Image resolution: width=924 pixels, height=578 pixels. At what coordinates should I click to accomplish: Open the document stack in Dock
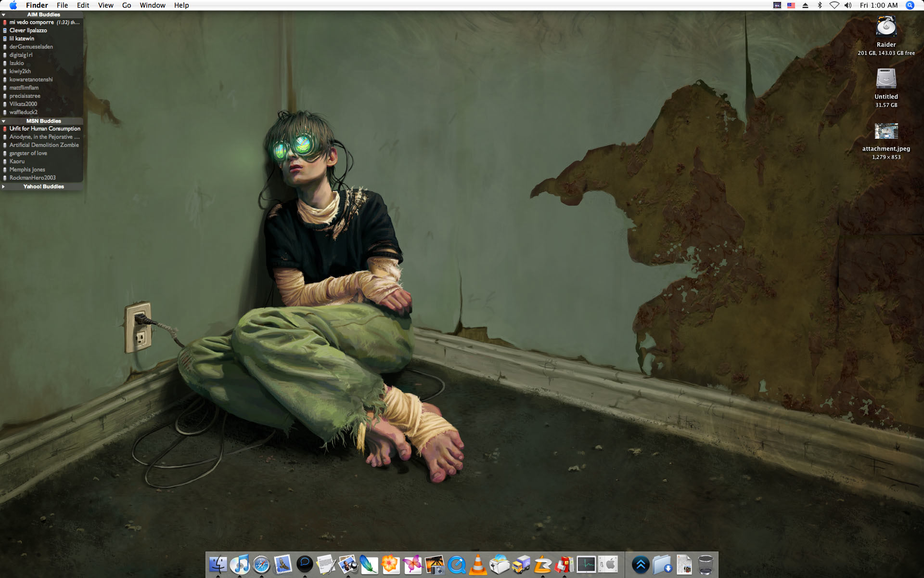tap(684, 564)
